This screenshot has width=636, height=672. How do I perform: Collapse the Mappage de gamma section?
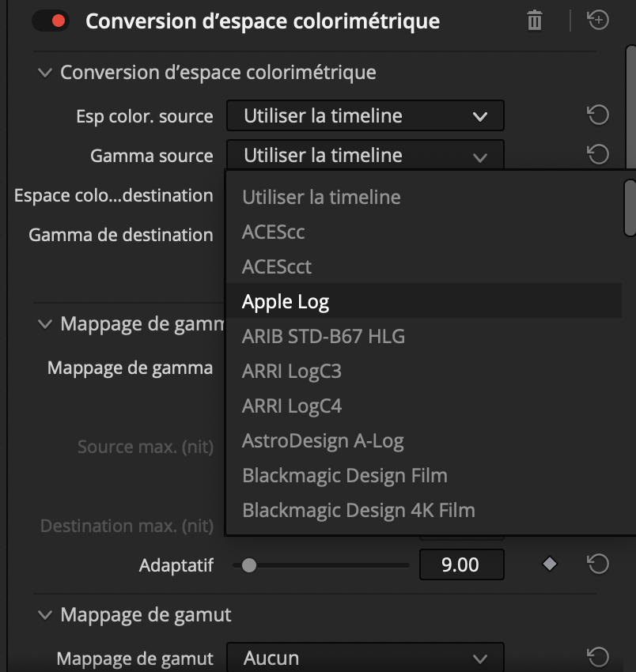[44, 324]
